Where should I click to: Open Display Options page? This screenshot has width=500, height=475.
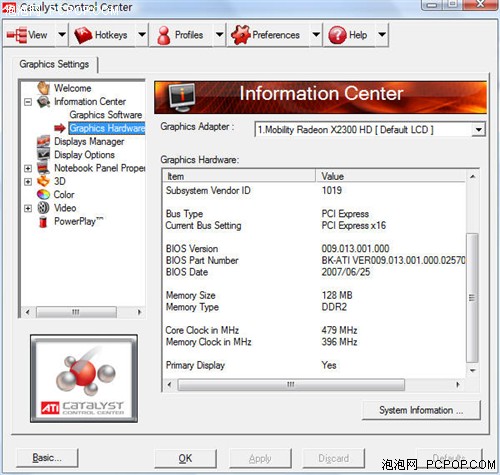pos(84,155)
